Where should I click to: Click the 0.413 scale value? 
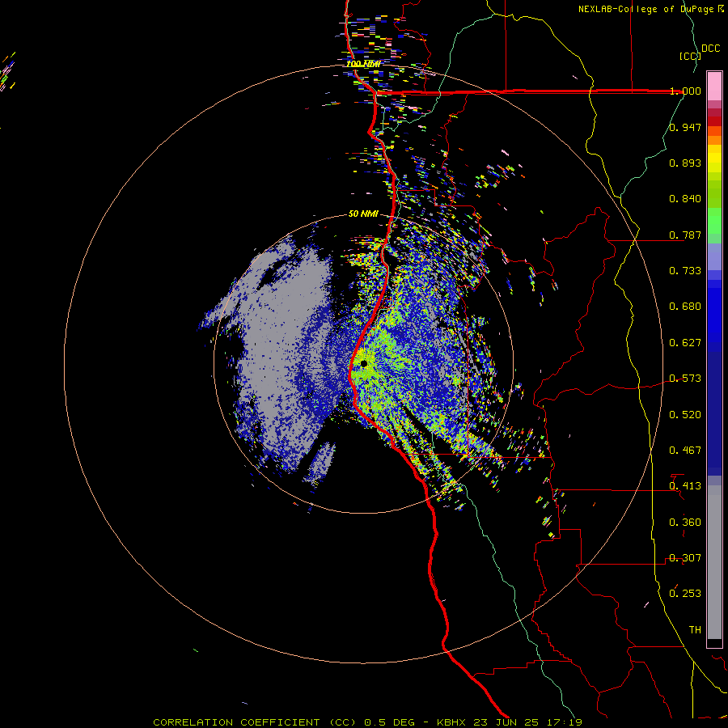point(685,486)
